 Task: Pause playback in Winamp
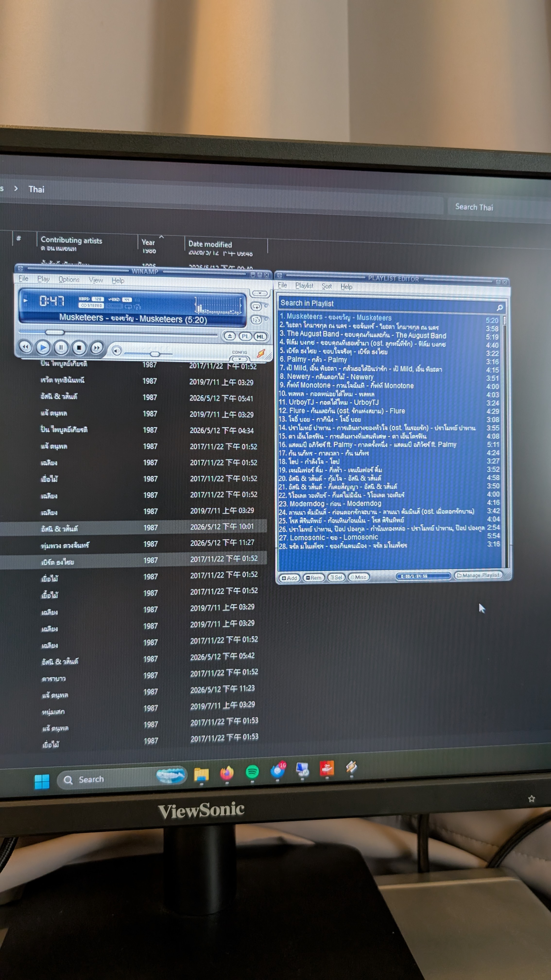click(61, 347)
